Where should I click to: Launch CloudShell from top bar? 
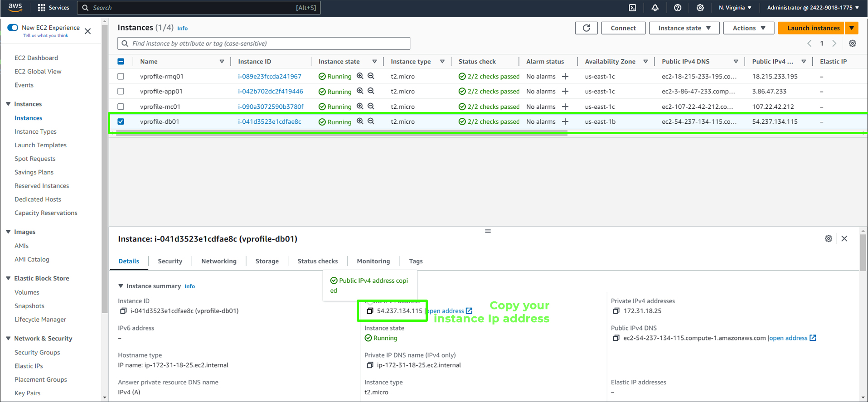pos(633,8)
